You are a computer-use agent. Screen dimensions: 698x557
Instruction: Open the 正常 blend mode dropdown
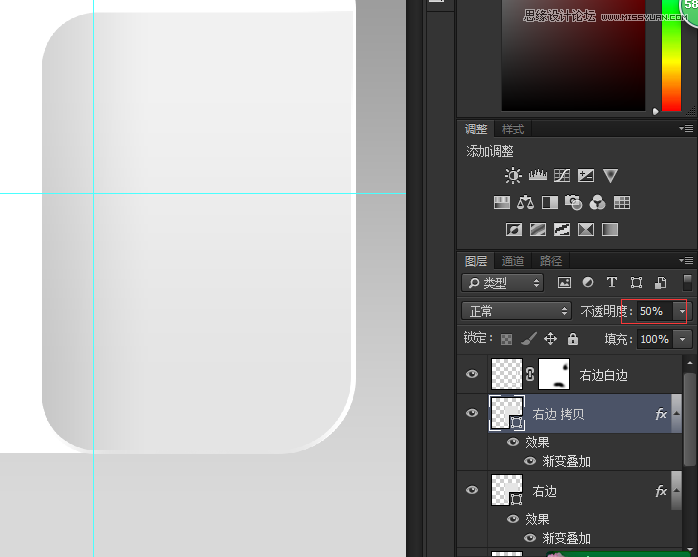pos(516,311)
